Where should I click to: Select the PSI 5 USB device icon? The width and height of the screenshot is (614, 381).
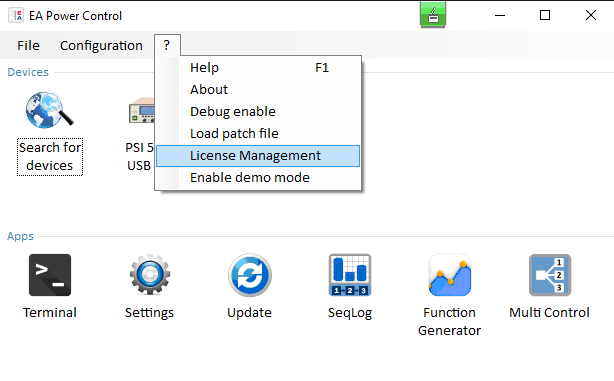click(142, 110)
